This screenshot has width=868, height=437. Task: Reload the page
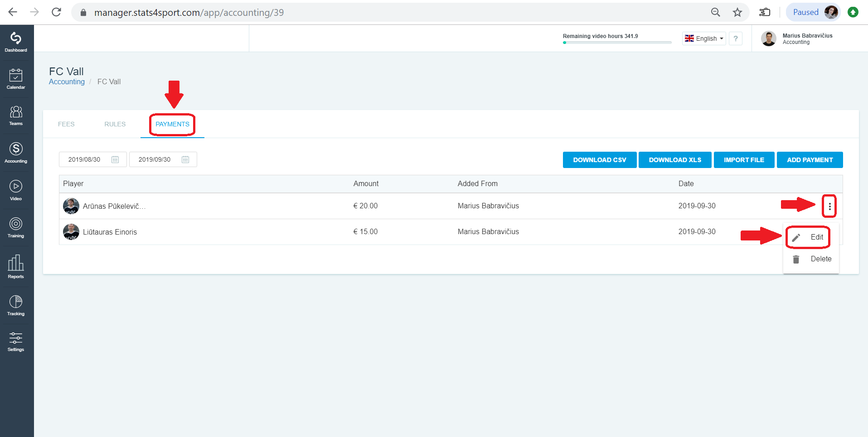[56, 12]
